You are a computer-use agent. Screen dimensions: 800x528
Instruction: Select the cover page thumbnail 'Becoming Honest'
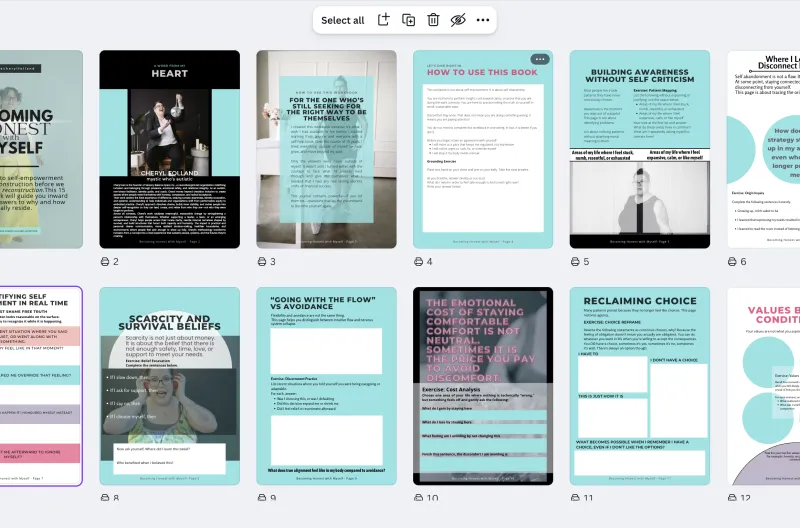[x=41, y=149]
